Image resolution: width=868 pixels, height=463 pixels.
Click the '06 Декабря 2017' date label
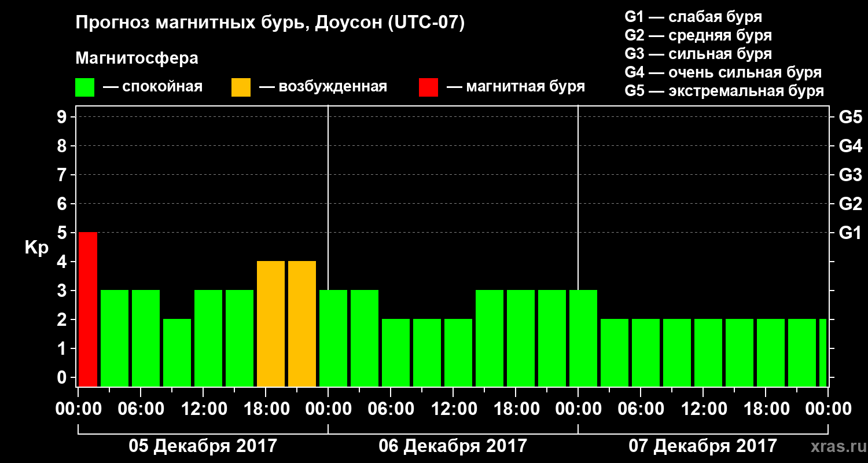click(453, 446)
